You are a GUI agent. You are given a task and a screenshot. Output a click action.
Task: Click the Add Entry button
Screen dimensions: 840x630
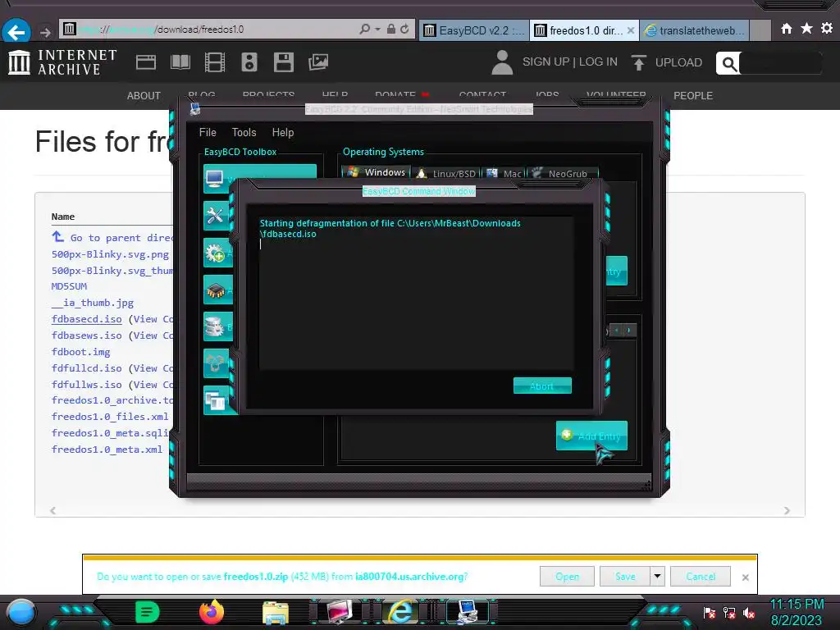coord(591,436)
